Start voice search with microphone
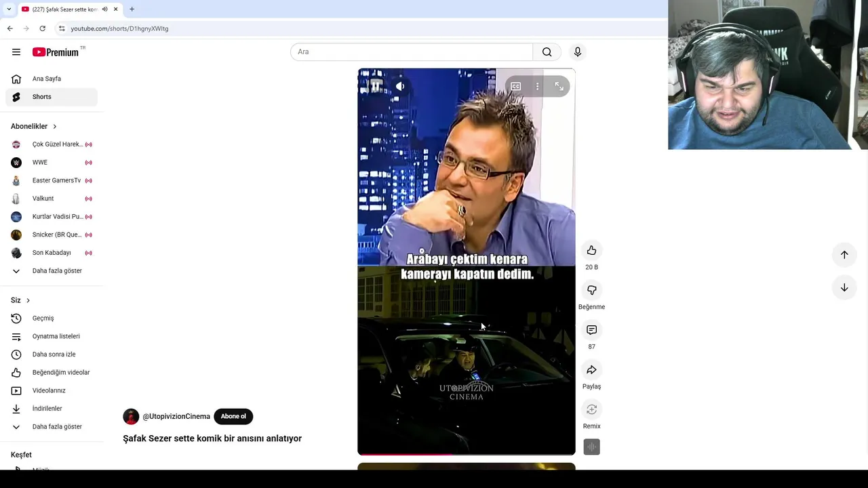Screen dimensions: 868x488 [x=578, y=52]
